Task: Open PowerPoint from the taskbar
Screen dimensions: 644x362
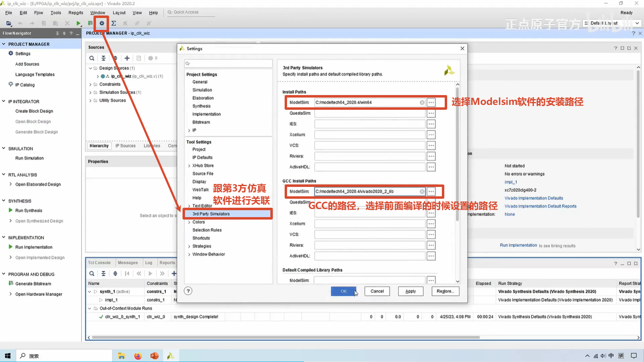Action: pos(154,356)
